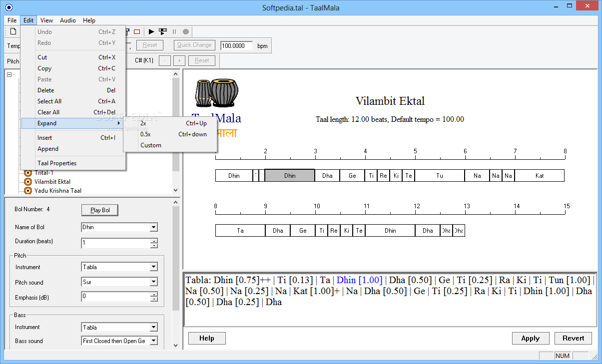Click the tempo bpm input field

(236, 45)
